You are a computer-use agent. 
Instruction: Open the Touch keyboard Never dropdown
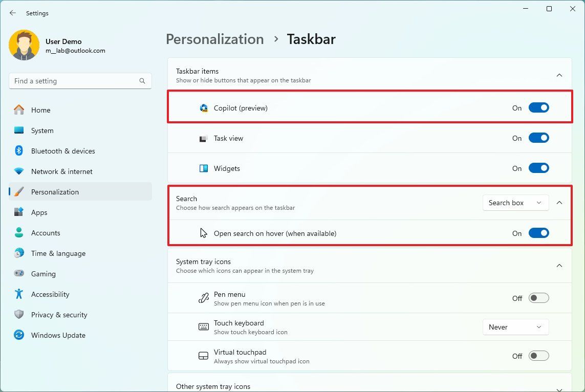pos(515,327)
